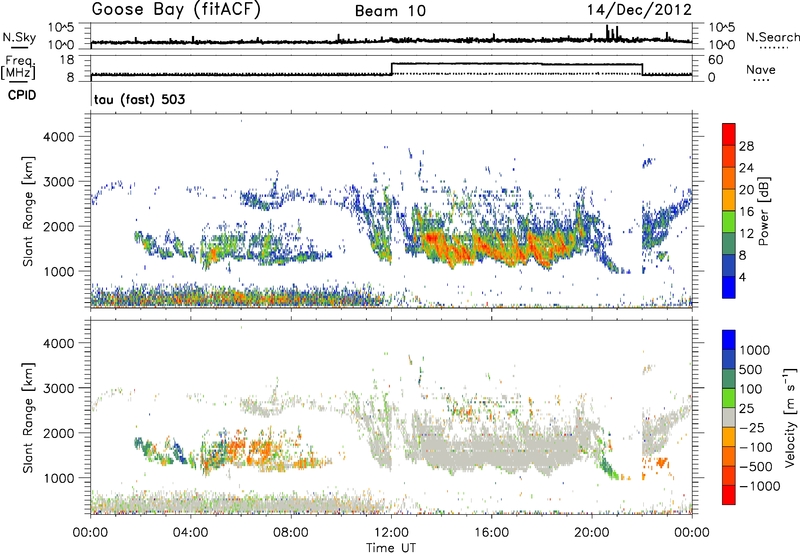Click the gray segment of the Velocity color bar

point(729,417)
